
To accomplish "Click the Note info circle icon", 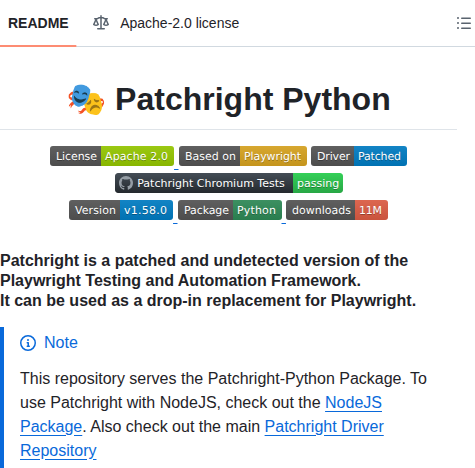I will [x=28, y=343].
